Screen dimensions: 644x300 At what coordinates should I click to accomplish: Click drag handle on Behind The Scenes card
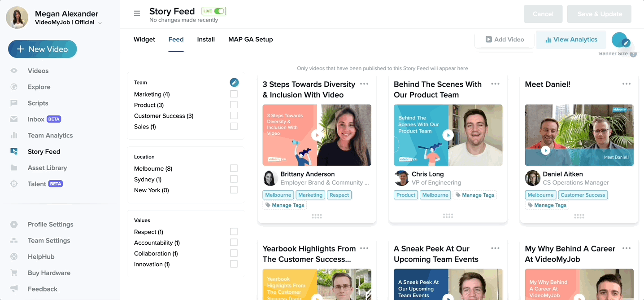[448, 216]
